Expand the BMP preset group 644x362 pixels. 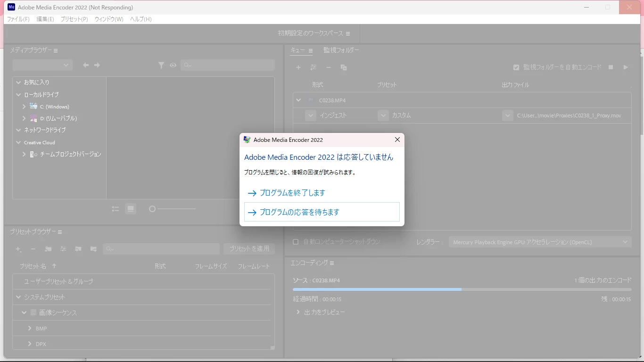coord(30,328)
